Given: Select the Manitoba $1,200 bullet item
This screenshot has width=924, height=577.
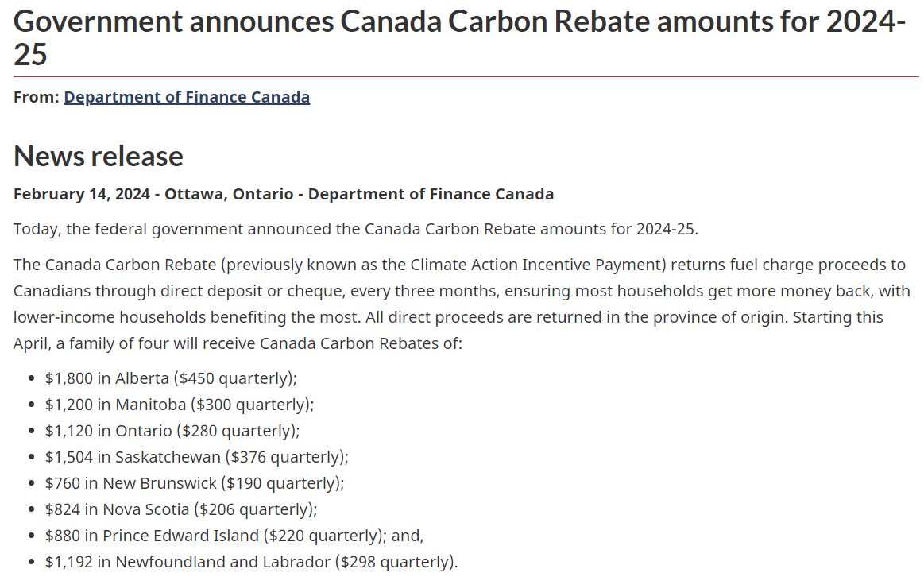Looking at the screenshot, I should click(180, 405).
